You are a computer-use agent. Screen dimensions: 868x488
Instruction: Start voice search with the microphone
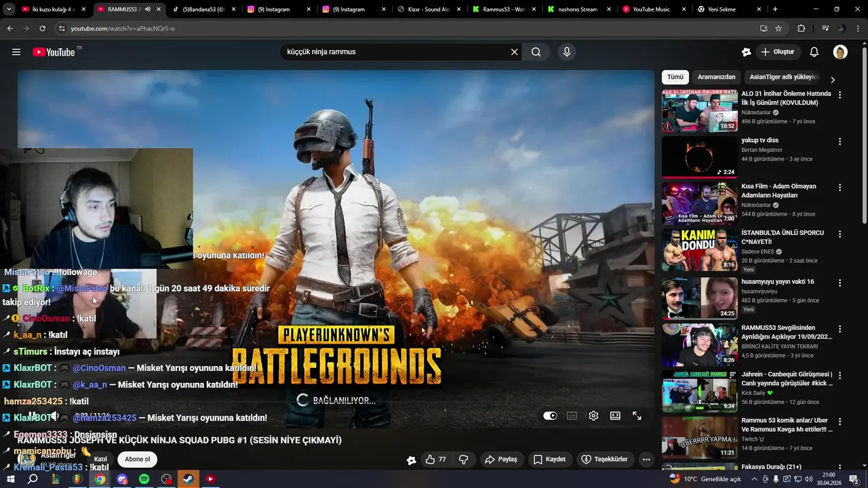(x=567, y=52)
